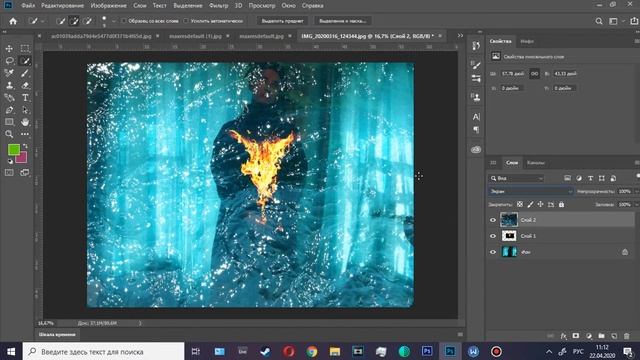Open the Шкала времени timeline panel
The width and height of the screenshot is (640, 360).
pyautogui.click(x=57, y=335)
